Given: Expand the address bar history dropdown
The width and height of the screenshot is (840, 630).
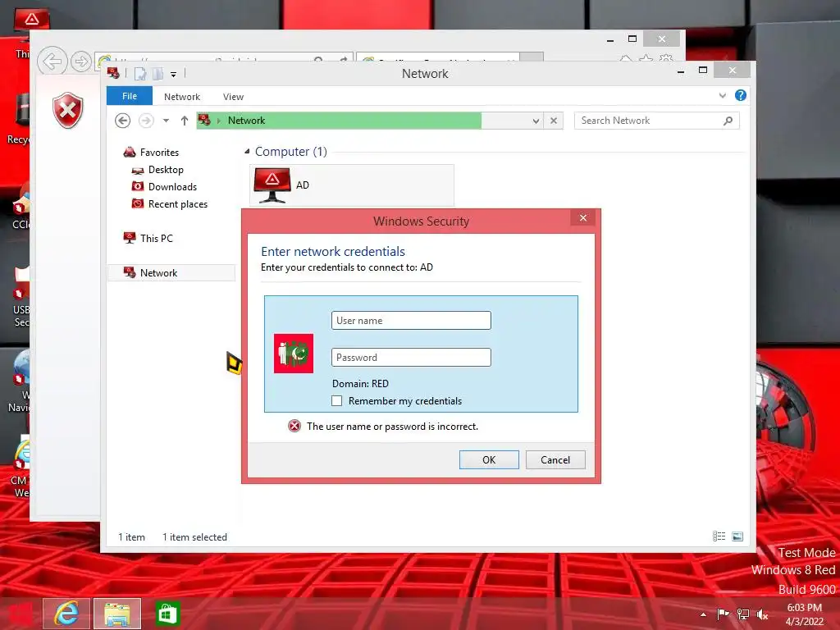Looking at the screenshot, I should pos(535,121).
